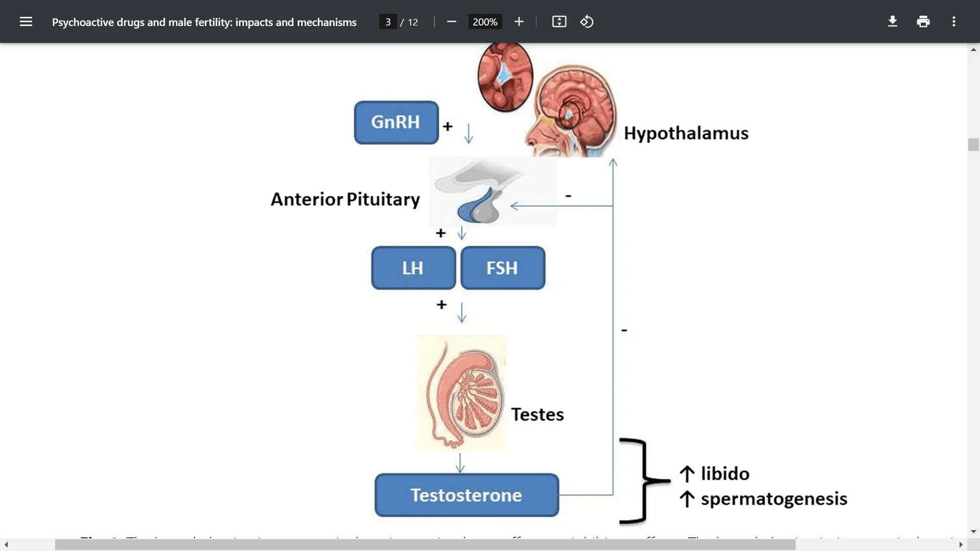
Task: Click the horizontal scroll right arrow
Action: [961, 545]
